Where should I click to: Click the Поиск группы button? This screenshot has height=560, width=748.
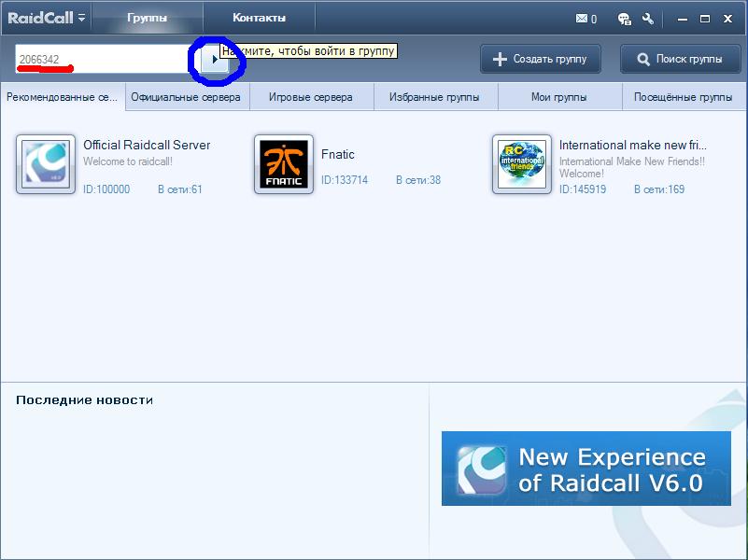pos(680,59)
